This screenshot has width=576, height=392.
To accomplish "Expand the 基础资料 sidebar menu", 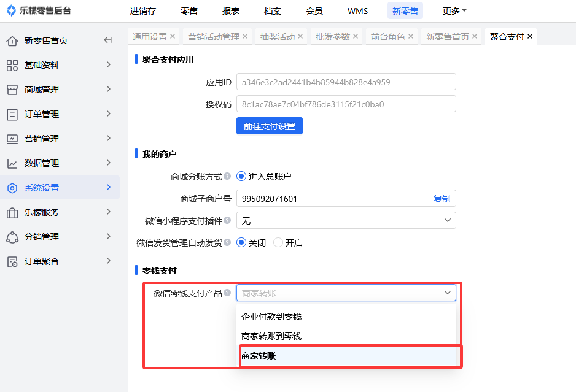I will coord(108,65).
